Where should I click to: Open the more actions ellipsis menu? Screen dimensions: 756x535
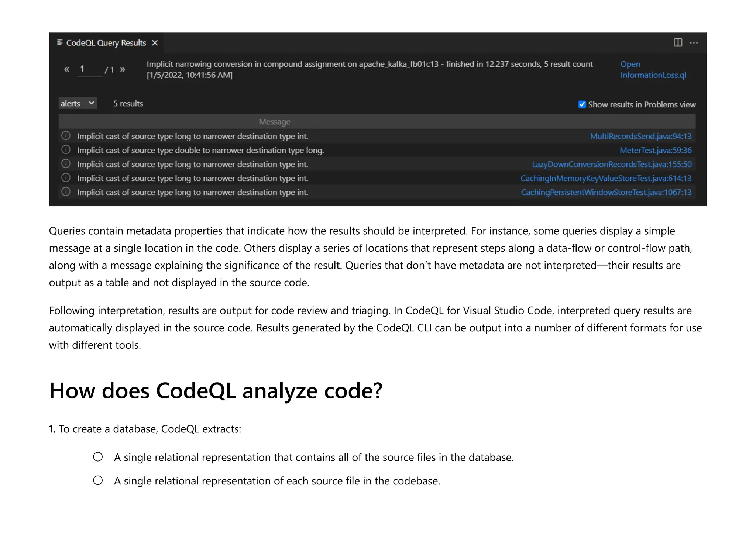694,43
